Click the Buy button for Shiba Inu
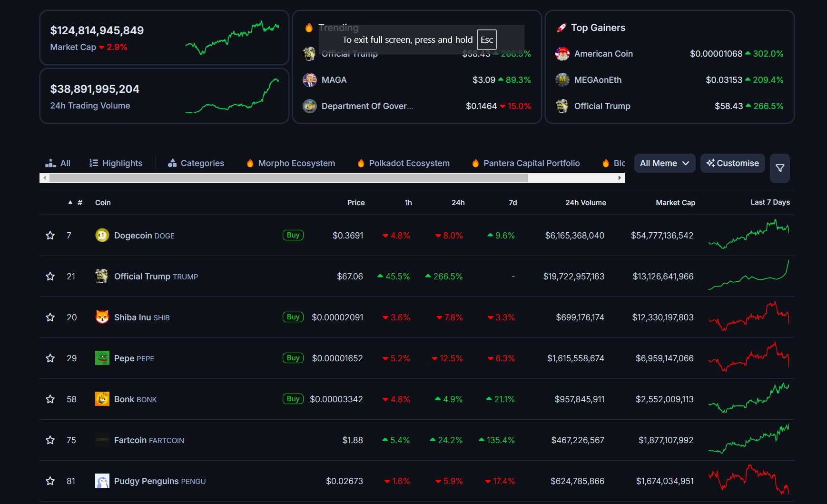Screen dimensions: 827x504 pos(293,317)
